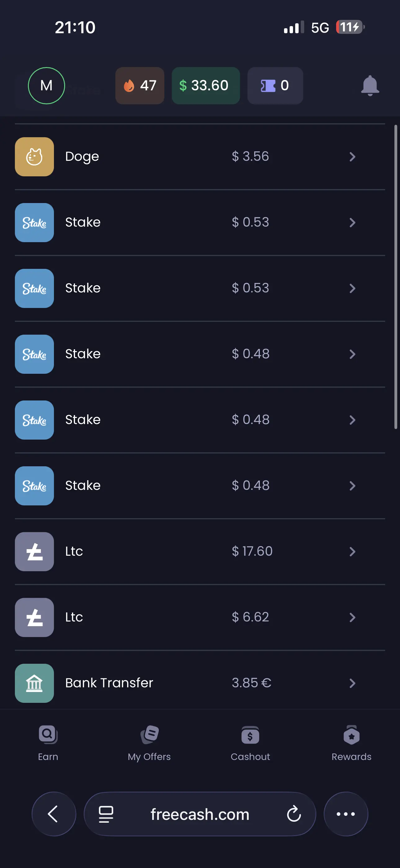Open browser tabs overview icon
400x868 pixels.
[x=106, y=814]
